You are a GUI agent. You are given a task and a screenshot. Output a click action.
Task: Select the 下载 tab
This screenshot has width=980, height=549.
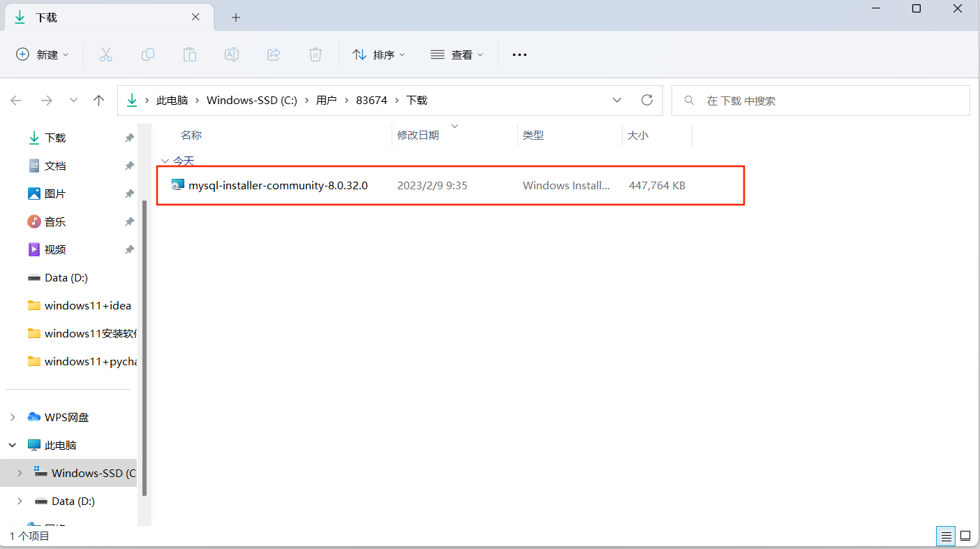[x=110, y=17]
